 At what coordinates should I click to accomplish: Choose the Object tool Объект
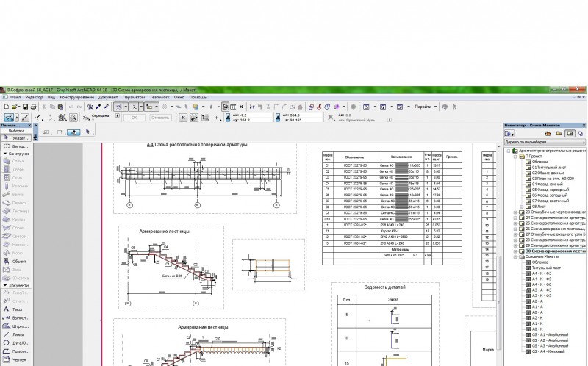pyautogui.click(x=15, y=262)
